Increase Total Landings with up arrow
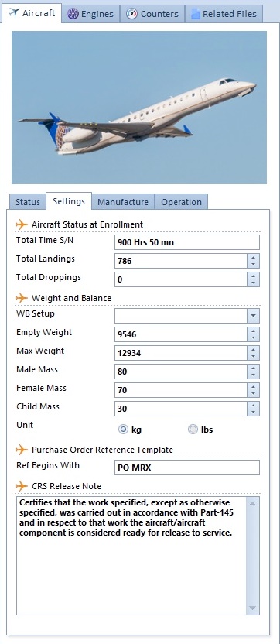The height and width of the screenshot is (644, 280). 253,258
